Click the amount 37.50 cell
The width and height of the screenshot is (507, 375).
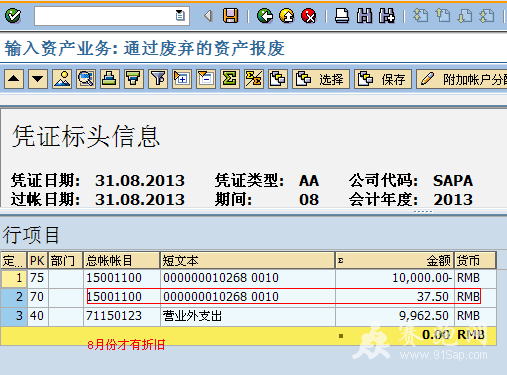click(395, 297)
